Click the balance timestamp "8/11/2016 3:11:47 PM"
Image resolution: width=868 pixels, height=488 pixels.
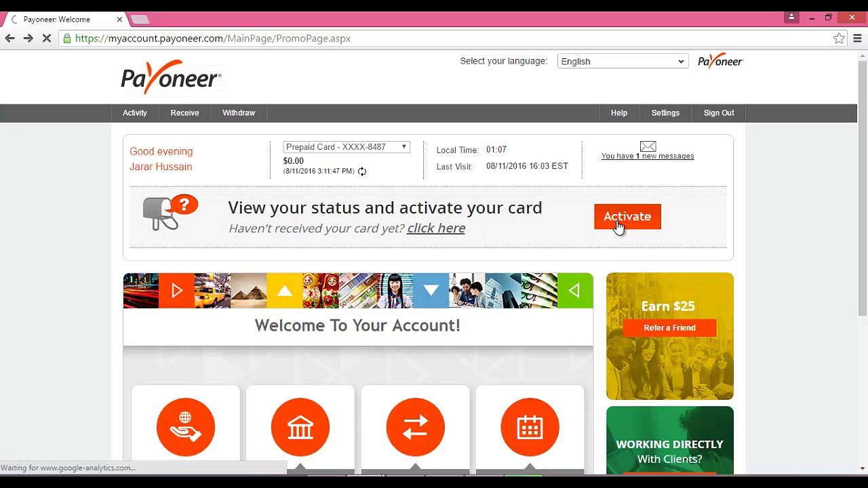[319, 171]
